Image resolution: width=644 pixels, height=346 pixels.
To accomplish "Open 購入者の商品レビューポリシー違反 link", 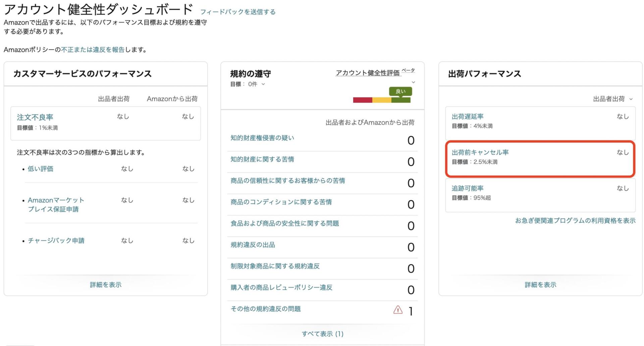I will click(x=281, y=287).
